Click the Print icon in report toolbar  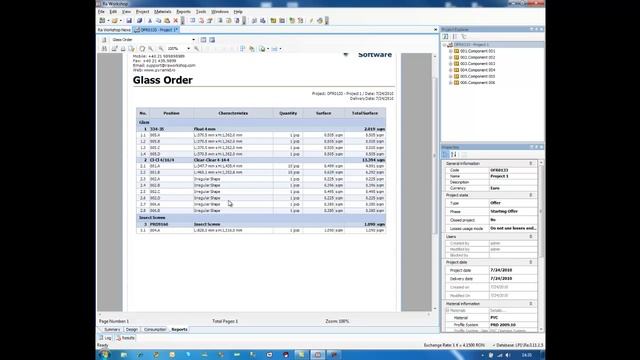pos(123,49)
